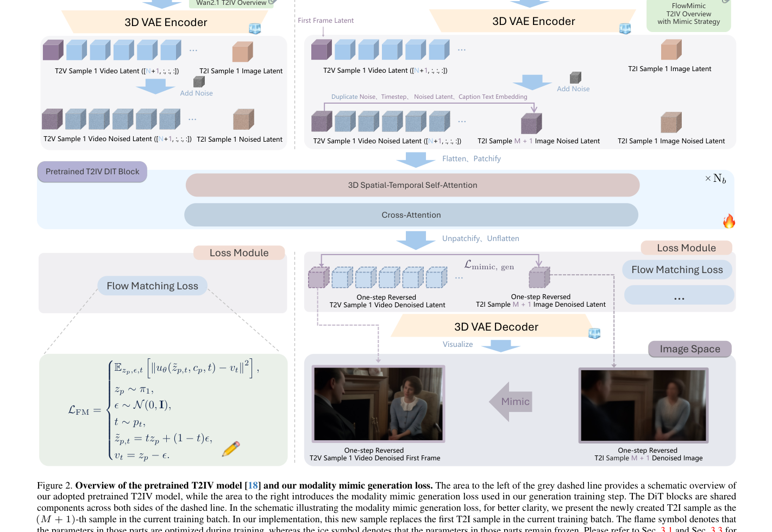Click the ellipsis box under Flow Matching Loss
The image size is (772, 532).
tap(679, 295)
